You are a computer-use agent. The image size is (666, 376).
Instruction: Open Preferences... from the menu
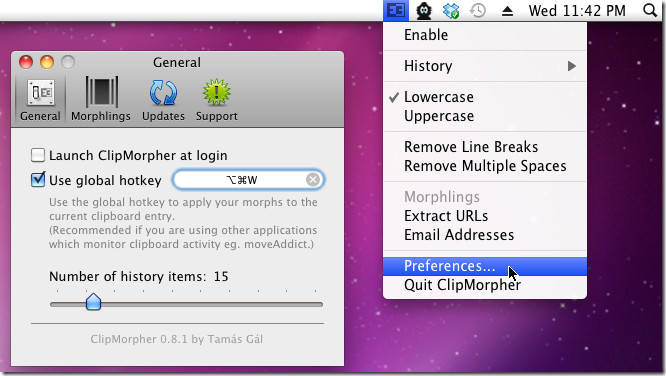tap(485, 266)
